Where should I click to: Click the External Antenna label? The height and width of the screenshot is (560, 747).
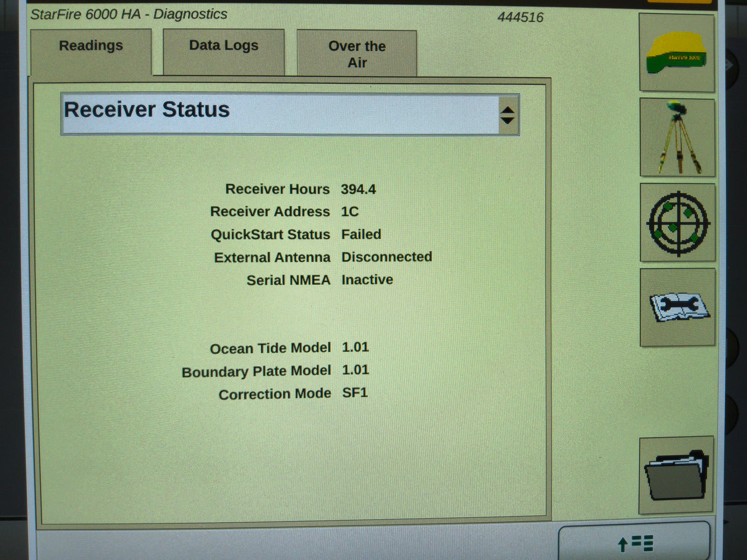click(272, 257)
